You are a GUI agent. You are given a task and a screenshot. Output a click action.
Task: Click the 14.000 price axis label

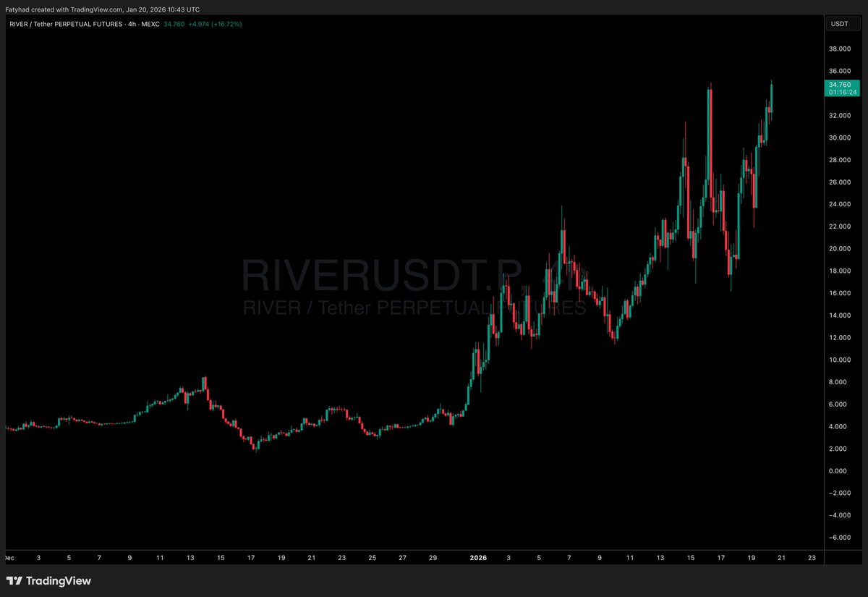(840, 316)
